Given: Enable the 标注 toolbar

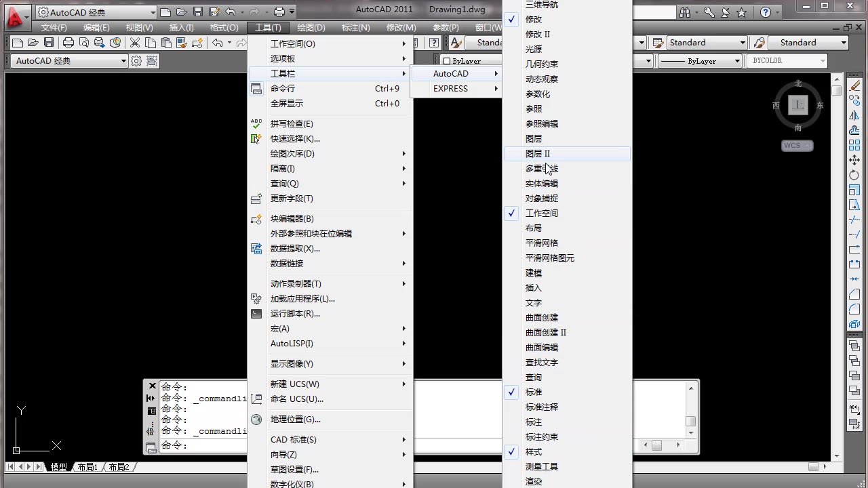Looking at the screenshot, I should coord(567,422).
